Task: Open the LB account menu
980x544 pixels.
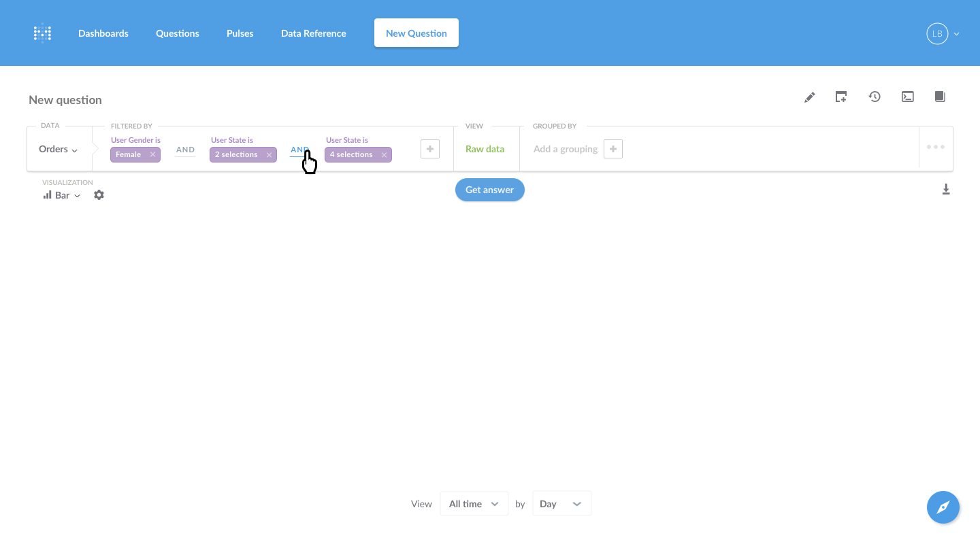Action: coord(943,33)
